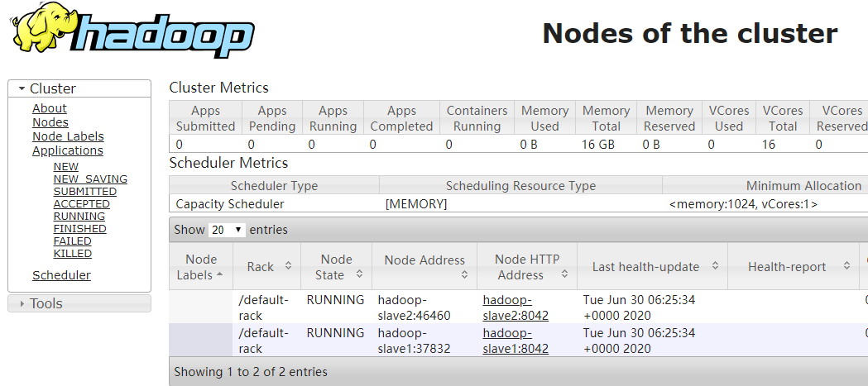Filter applications by ACCEPTED state
This screenshot has height=386, width=868.
point(82,204)
